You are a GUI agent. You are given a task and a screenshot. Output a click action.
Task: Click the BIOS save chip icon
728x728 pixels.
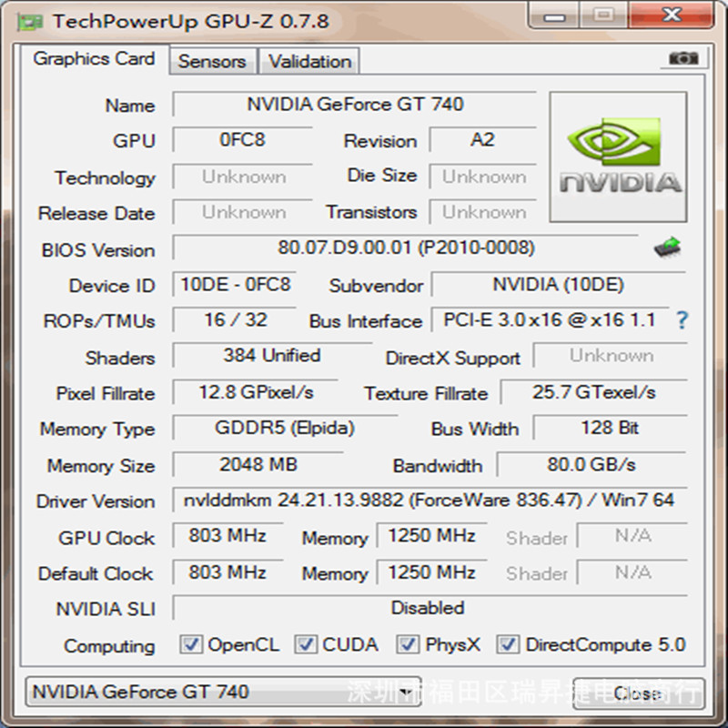[x=668, y=247]
